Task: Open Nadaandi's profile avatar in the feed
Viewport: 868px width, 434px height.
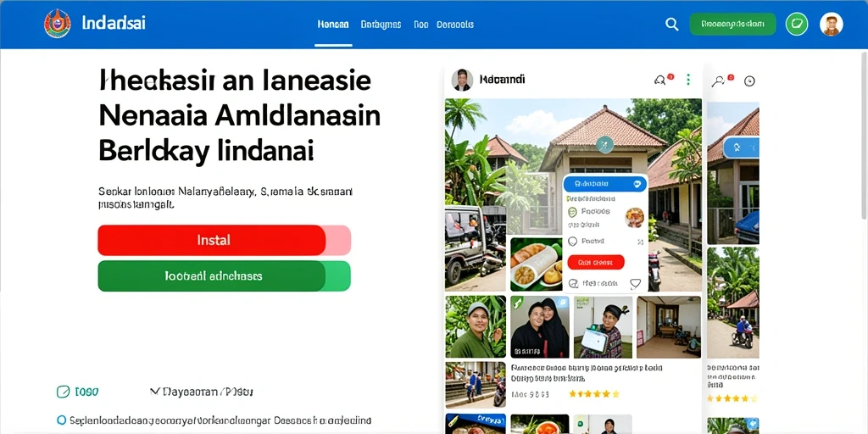Action: 462,80
